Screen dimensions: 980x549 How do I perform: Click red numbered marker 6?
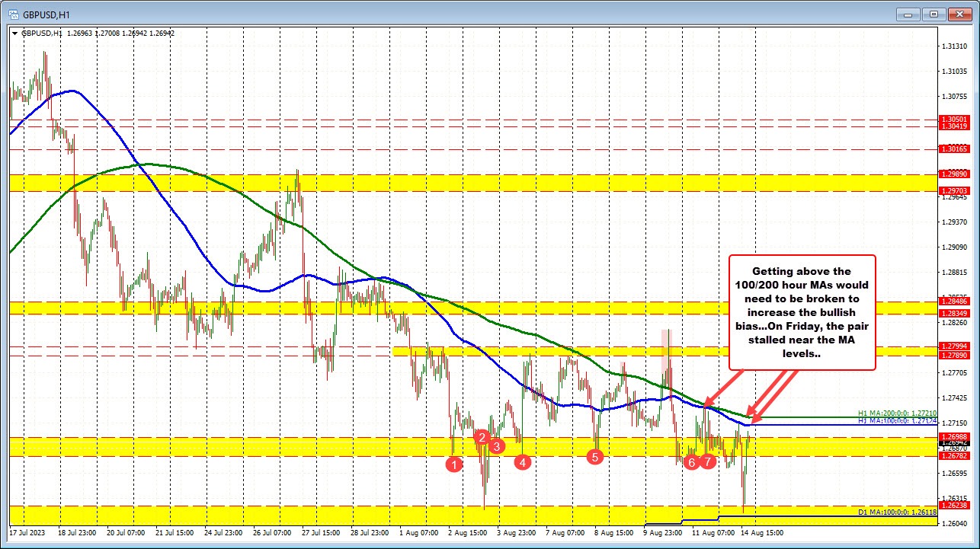(x=691, y=461)
